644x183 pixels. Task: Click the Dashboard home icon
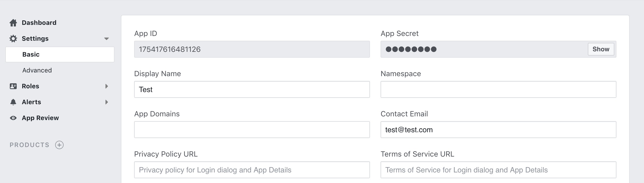click(13, 23)
